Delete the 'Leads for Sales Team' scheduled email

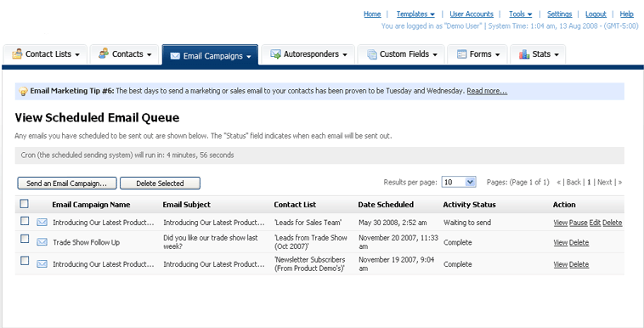[x=613, y=223]
